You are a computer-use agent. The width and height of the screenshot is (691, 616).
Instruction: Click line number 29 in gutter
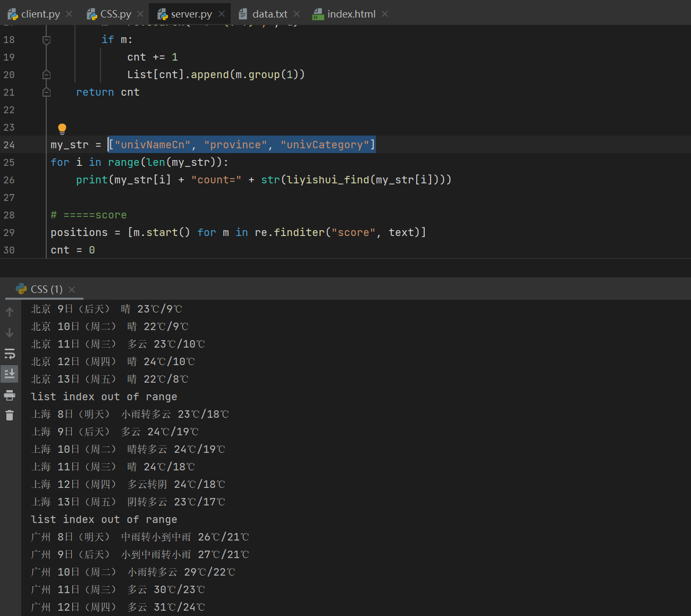click(x=9, y=233)
